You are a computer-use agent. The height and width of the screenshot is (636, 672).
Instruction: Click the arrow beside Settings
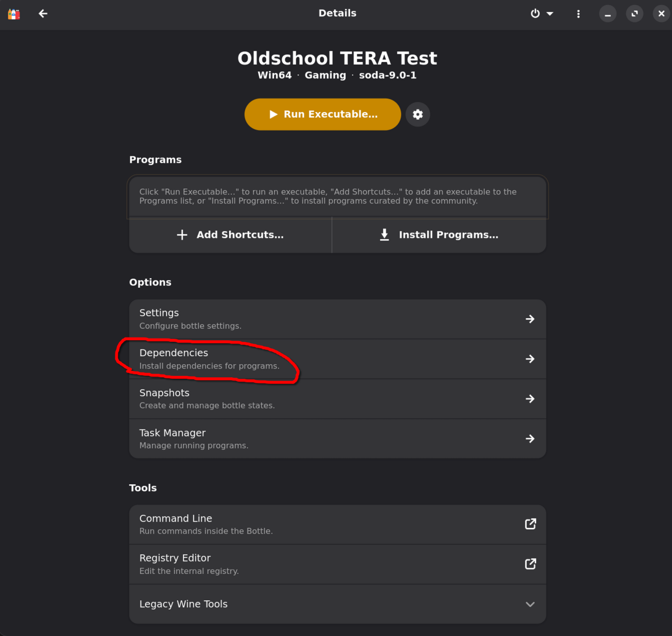tap(530, 319)
